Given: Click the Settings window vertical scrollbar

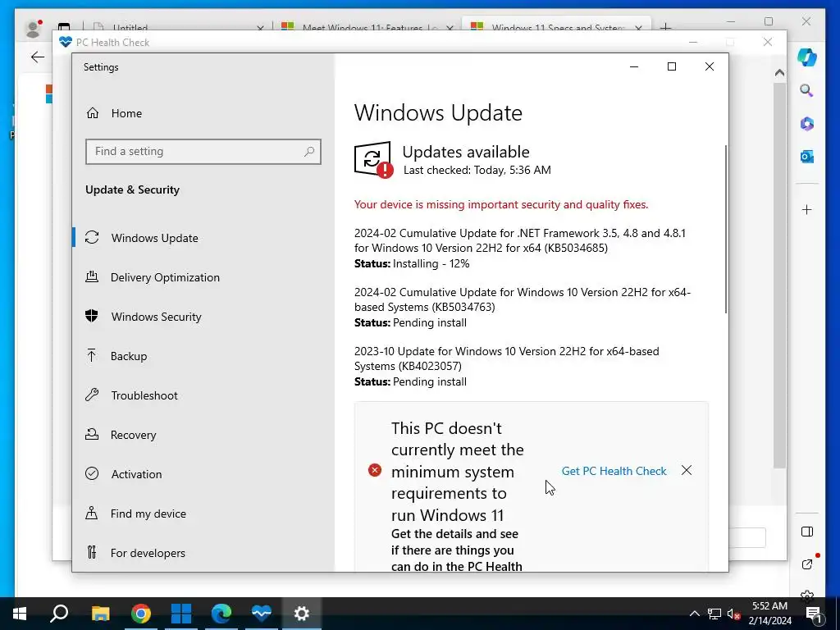Looking at the screenshot, I should pos(726,230).
